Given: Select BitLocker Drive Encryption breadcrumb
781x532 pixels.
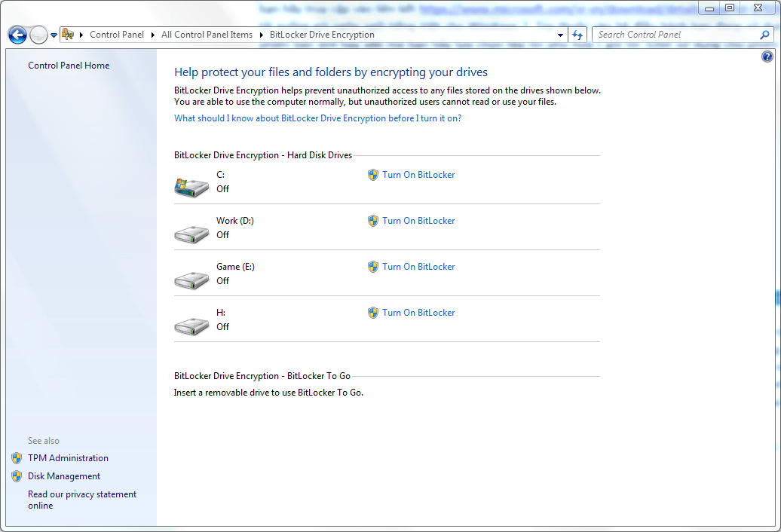Looking at the screenshot, I should (322, 35).
